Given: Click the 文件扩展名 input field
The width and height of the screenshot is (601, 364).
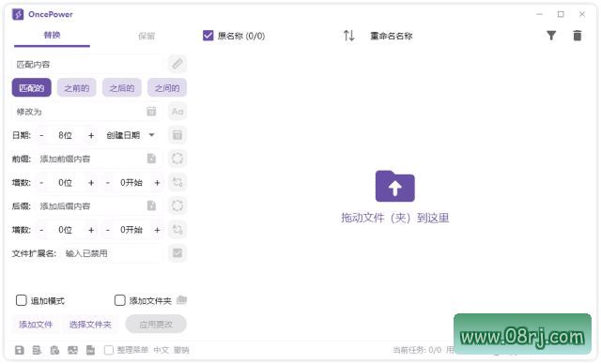Looking at the screenshot, I should coord(112,253).
